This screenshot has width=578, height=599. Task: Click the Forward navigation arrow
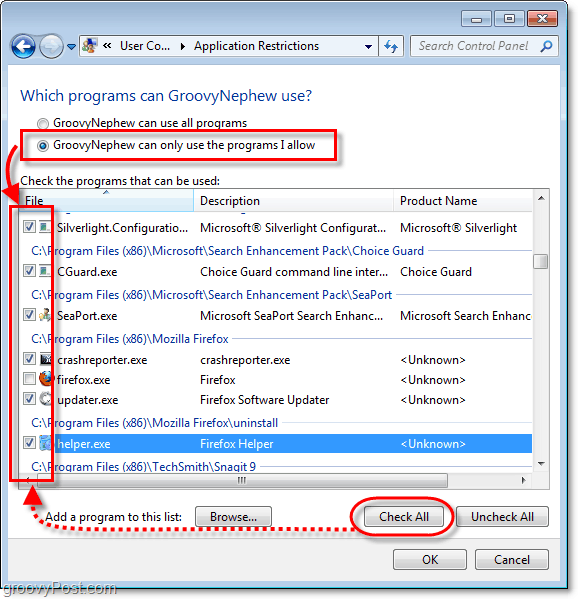51,47
